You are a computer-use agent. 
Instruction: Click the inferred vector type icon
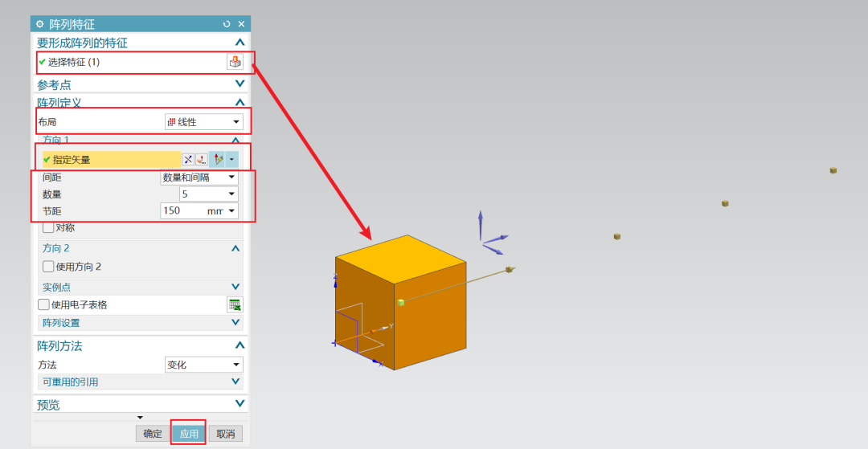(x=218, y=160)
